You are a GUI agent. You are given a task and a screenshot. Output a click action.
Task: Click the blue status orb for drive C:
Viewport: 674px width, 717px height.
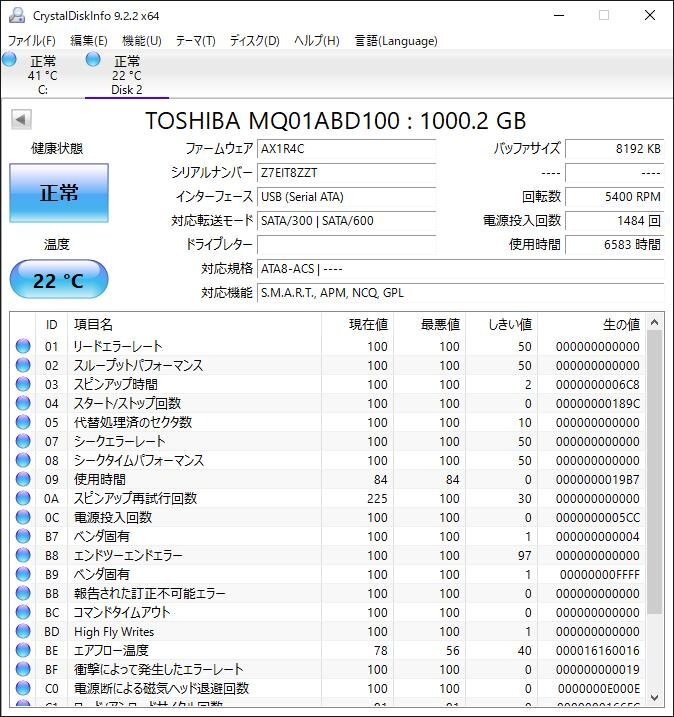[9, 59]
